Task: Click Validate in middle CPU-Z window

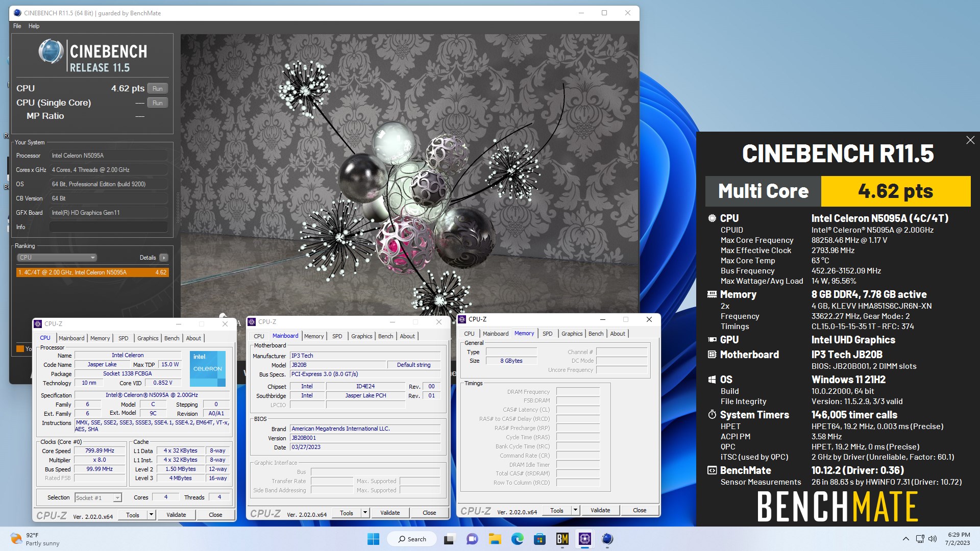Action: tap(390, 513)
